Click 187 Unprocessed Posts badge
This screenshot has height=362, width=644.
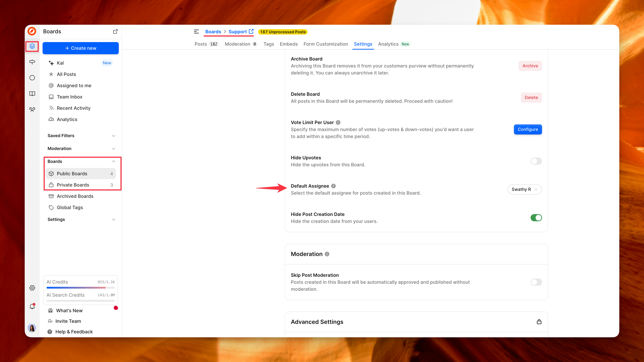[x=283, y=32]
